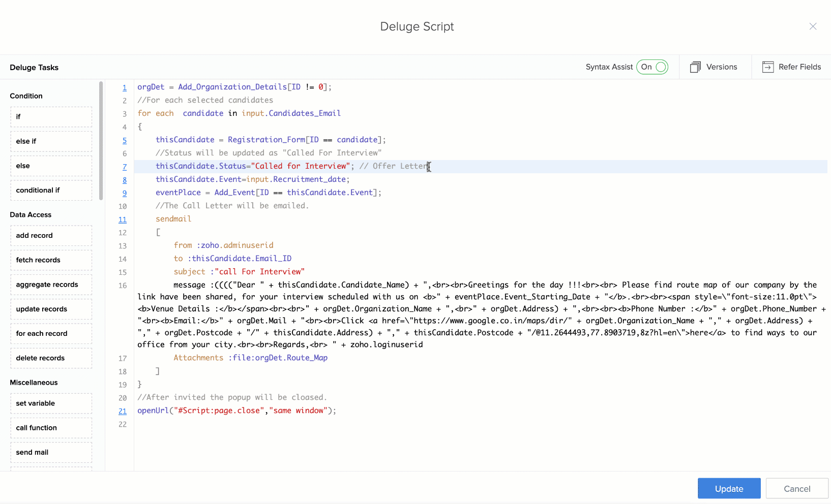Click the Update button
Image resolution: width=831 pixels, height=504 pixels.
pos(729,488)
